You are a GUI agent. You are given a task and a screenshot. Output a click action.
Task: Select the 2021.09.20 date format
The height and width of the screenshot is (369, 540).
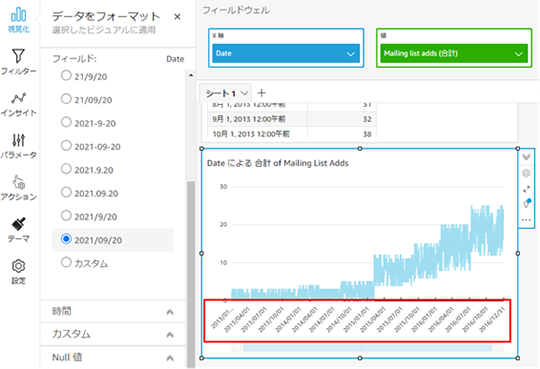(66, 192)
